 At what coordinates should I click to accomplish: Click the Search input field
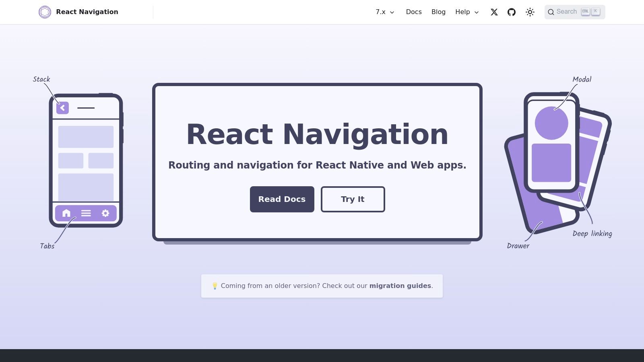(568, 12)
